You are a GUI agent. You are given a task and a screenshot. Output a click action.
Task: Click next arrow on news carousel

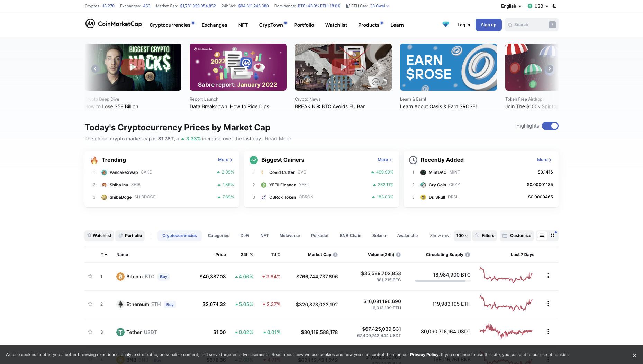pos(550,69)
